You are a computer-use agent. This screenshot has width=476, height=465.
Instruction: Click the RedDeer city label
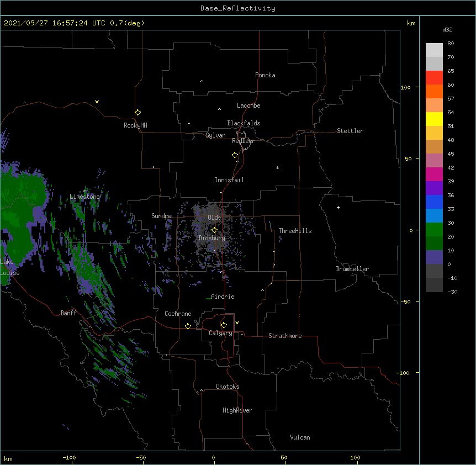tap(243, 141)
